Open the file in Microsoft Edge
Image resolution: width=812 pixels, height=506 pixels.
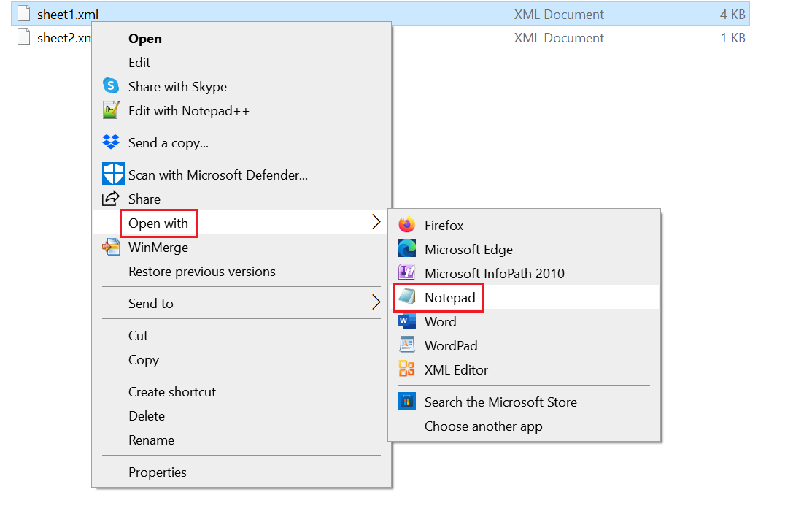point(464,250)
